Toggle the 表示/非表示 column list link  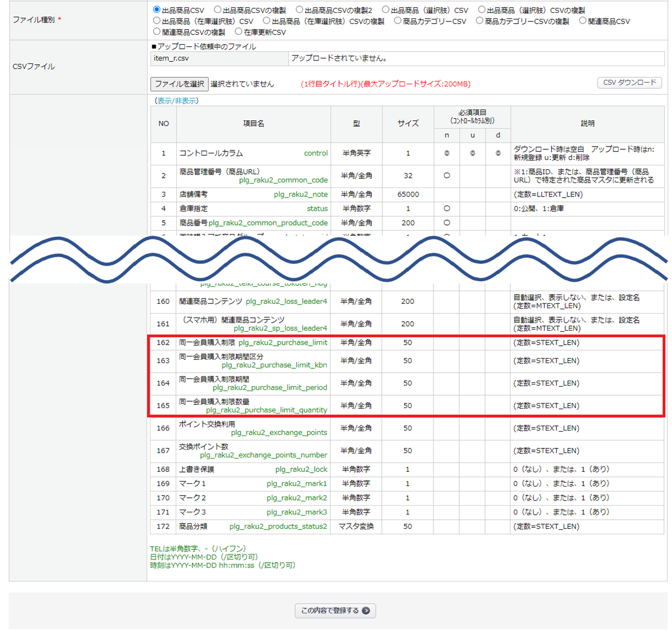point(177,101)
